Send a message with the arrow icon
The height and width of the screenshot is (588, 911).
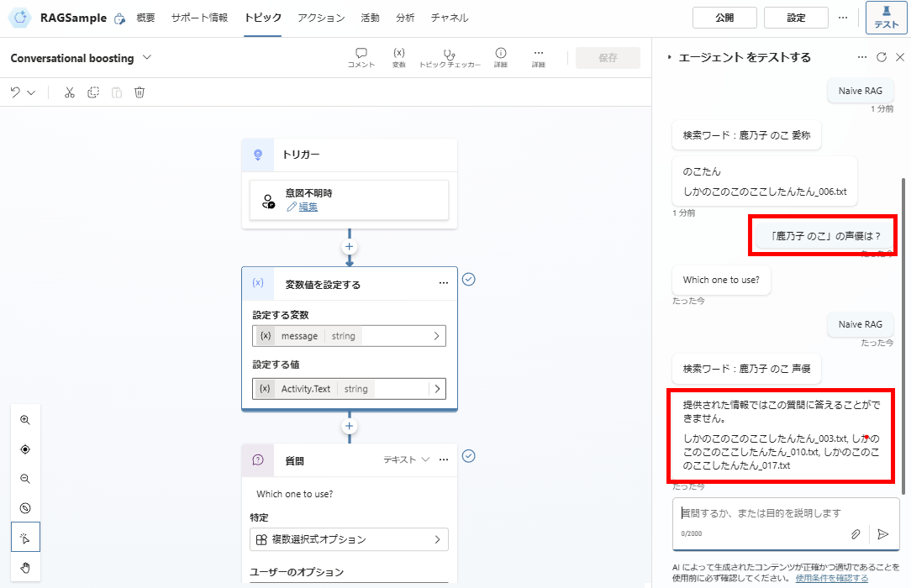coord(883,533)
